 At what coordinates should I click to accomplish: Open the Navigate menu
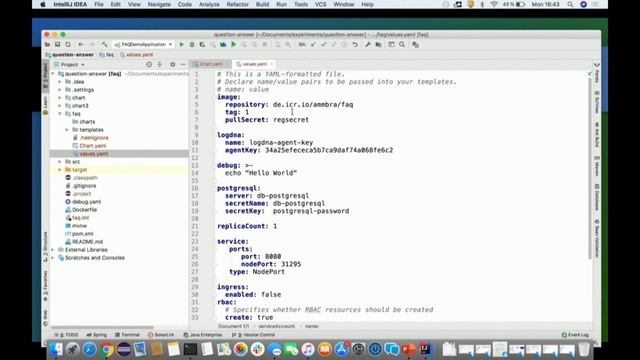tap(159, 4)
